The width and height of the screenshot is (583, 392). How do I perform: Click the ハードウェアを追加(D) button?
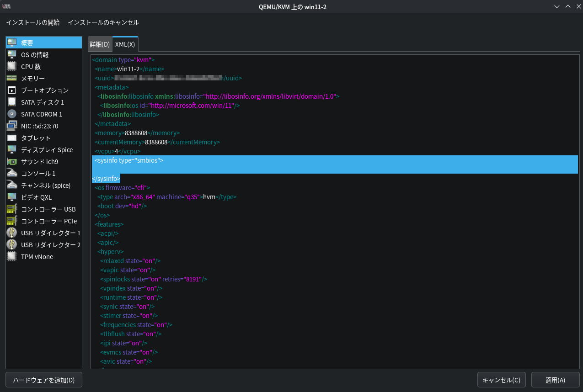(44, 380)
